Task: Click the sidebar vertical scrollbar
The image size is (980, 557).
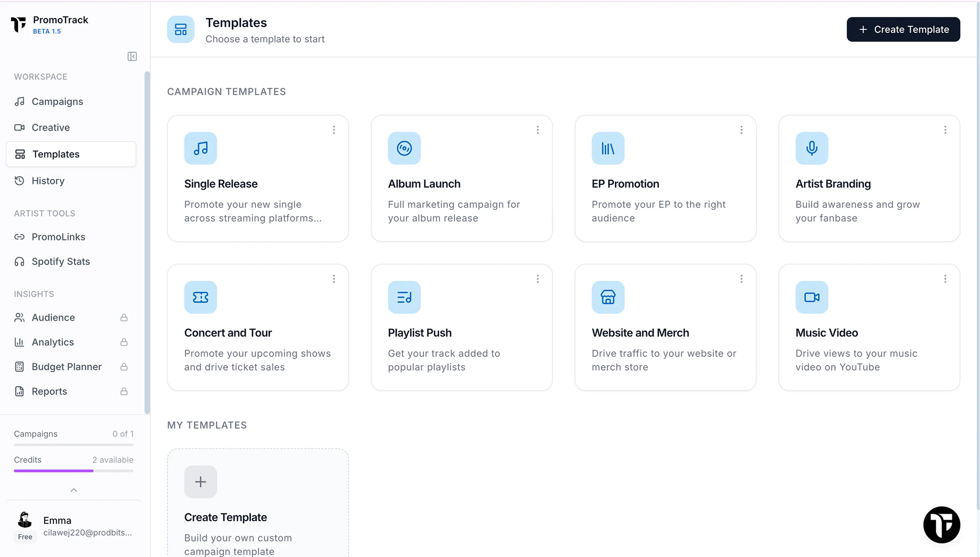Action: [147, 243]
